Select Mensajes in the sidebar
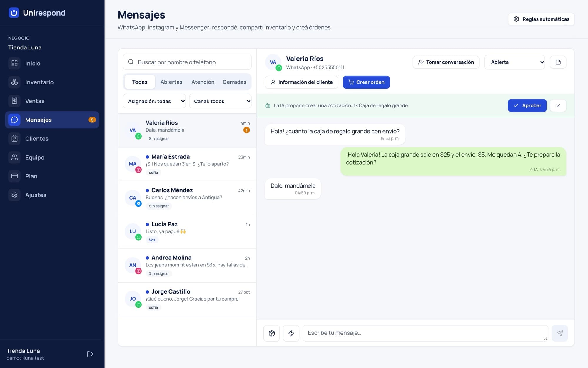Screen dimensions: 588x368 [52, 120]
